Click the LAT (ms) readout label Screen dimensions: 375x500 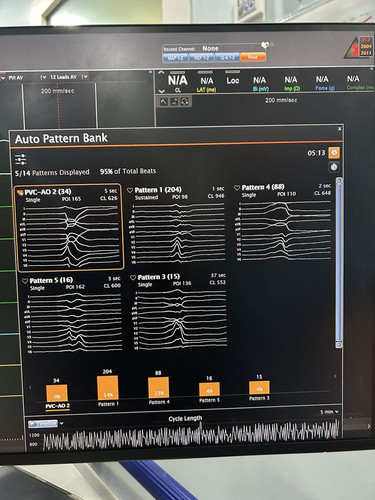point(207,89)
